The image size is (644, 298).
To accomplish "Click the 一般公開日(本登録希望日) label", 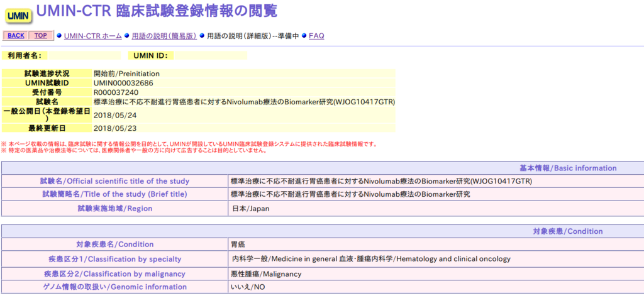I will coord(47,114).
